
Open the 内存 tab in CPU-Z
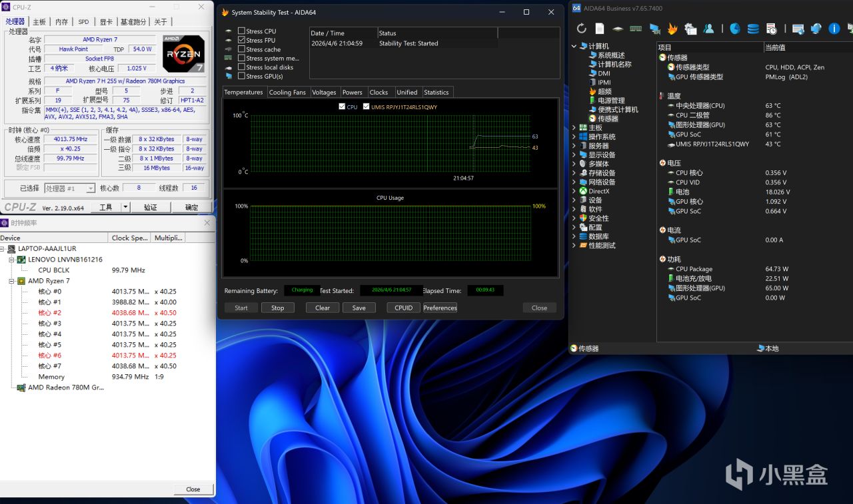pyautogui.click(x=61, y=22)
